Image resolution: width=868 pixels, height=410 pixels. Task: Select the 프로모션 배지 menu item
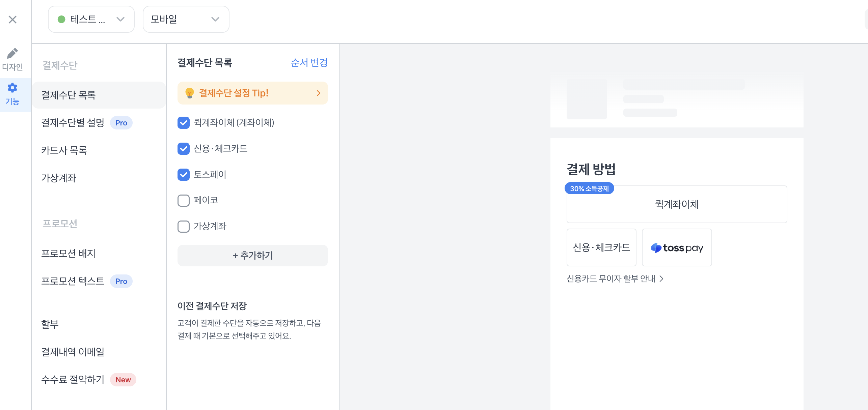tap(69, 254)
